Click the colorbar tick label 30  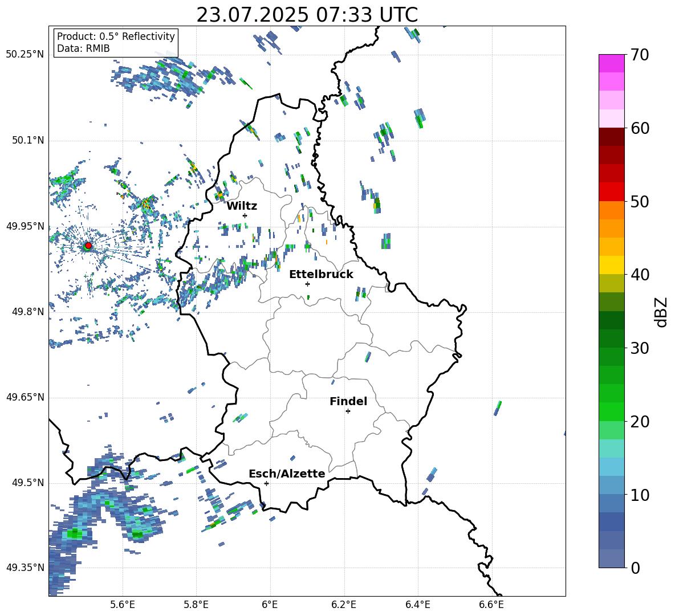640,348
